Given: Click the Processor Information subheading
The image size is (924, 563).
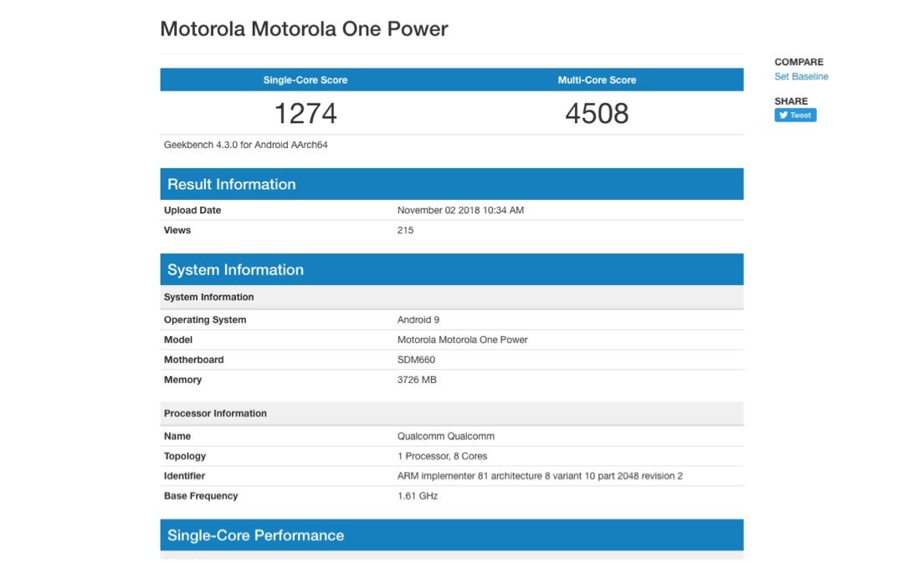Looking at the screenshot, I should coord(215,413).
